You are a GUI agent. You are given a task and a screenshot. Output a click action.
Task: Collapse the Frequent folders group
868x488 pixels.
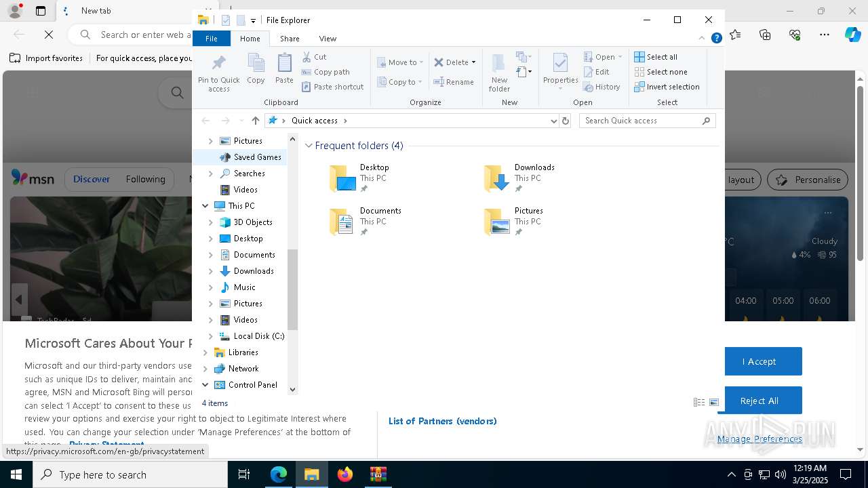(309, 146)
